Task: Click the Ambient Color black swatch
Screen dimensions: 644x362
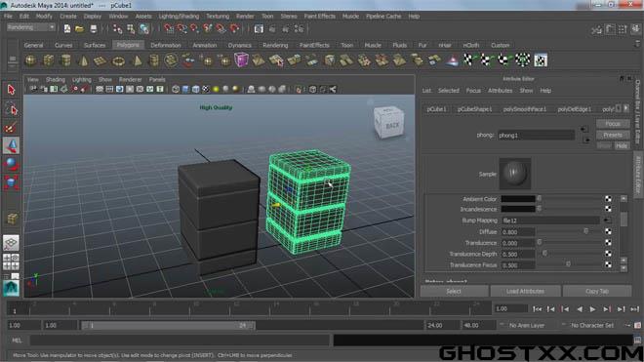Action: (x=517, y=199)
